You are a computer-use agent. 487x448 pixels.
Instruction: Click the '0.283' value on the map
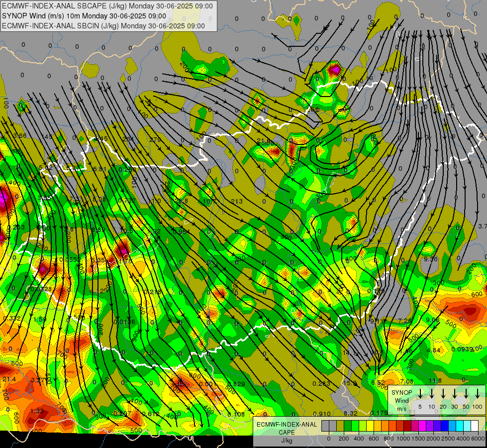pos(321,384)
